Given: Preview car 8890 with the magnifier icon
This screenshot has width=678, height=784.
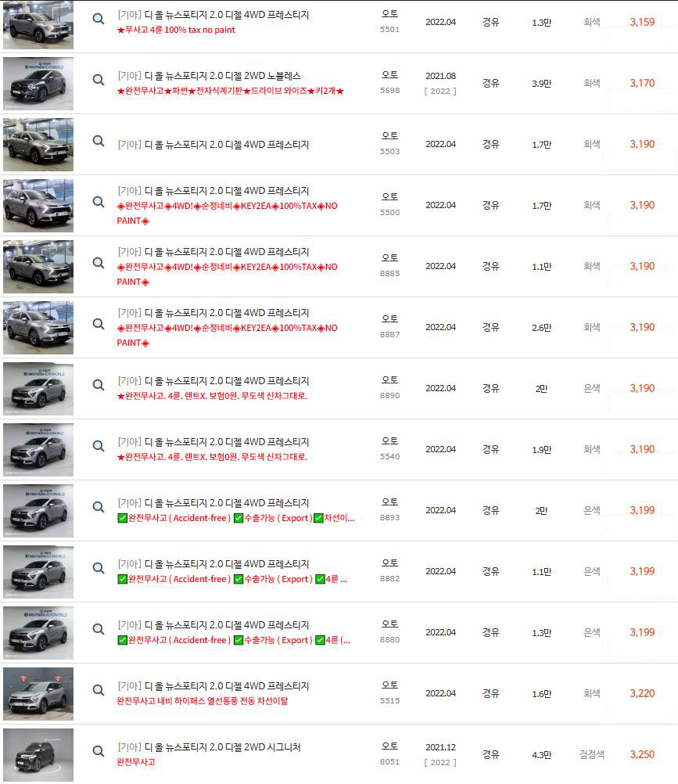Looking at the screenshot, I should 99,385.
